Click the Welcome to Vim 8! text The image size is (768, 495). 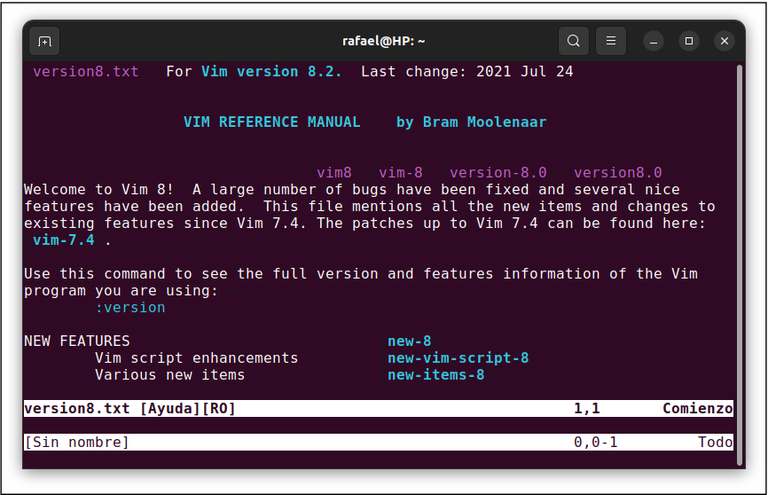coord(98,189)
